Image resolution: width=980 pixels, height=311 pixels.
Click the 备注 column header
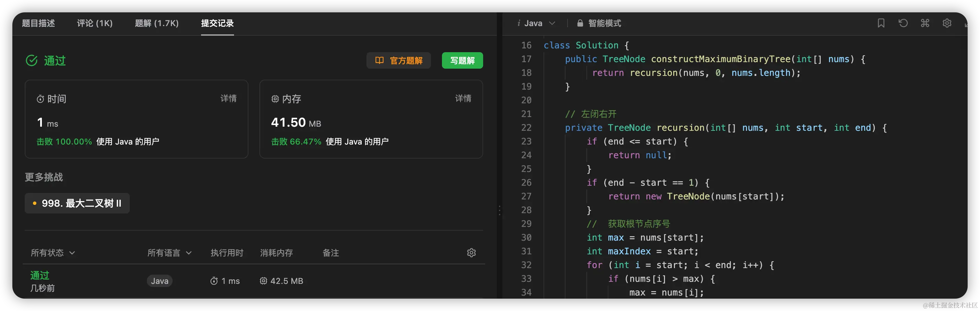click(330, 253)
